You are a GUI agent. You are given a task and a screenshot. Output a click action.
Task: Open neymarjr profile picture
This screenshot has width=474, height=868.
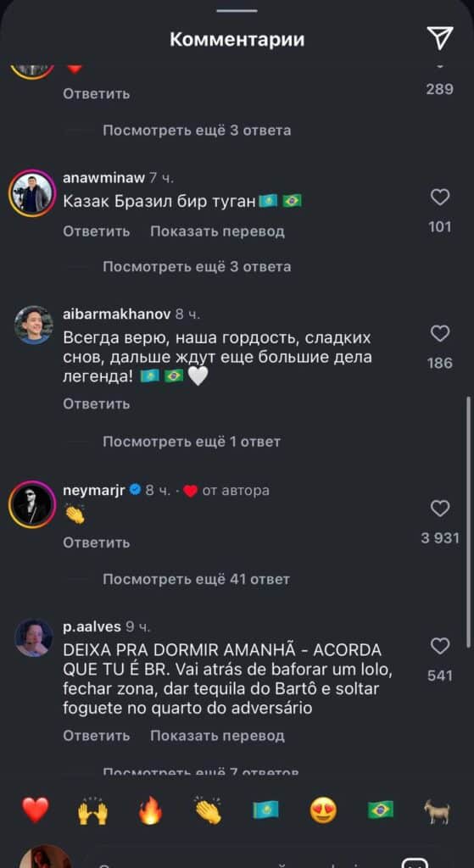tap(31, 504)
